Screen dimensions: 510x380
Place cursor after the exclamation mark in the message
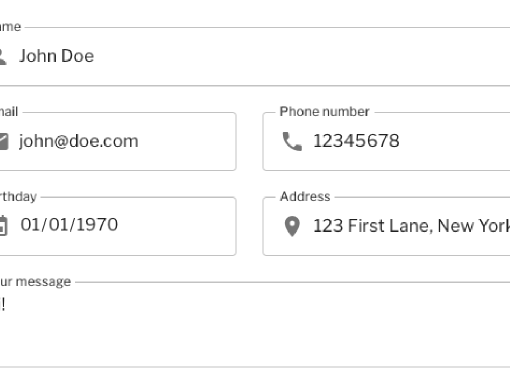5,304
